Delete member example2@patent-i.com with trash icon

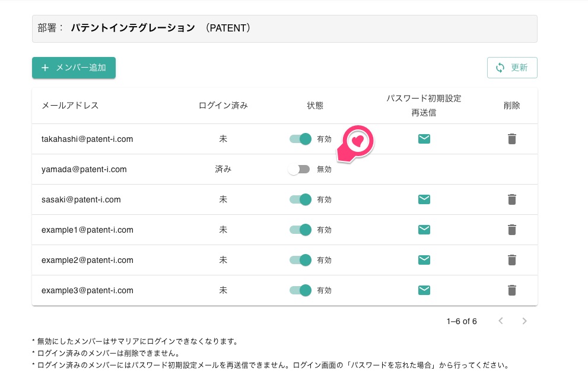512,260
